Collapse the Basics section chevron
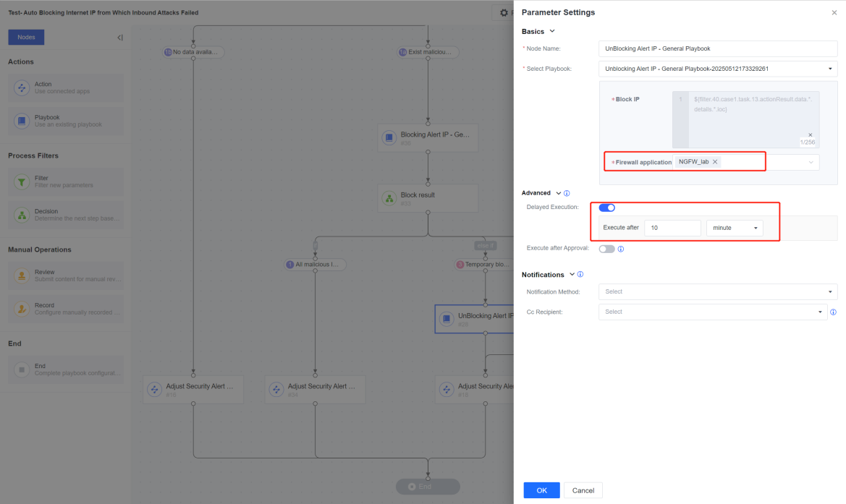The width and height of the screenshot is (846, 504). click(x=552, y=31)
